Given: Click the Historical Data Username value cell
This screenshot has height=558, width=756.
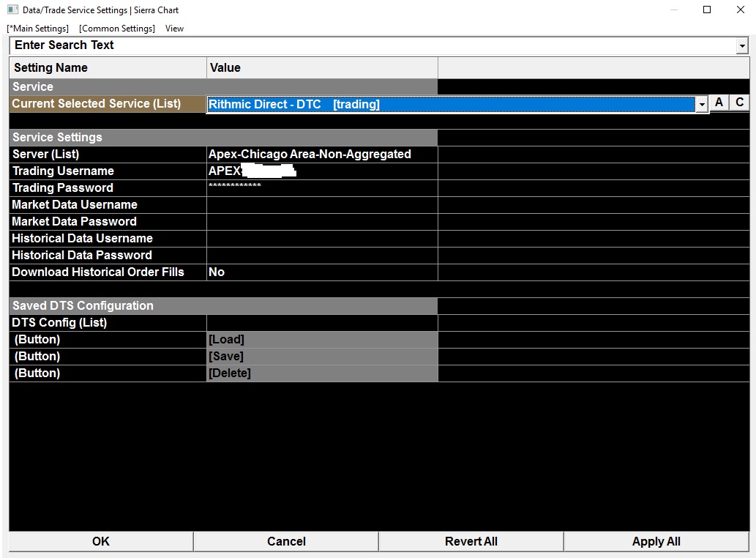Looking at the screenshot, I should (322, 239).
